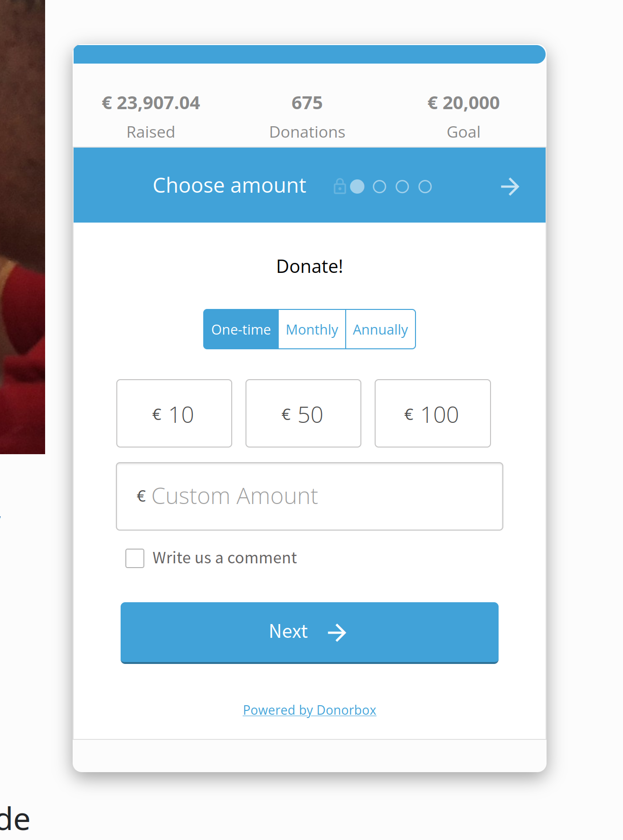623x840 pixels.
Task: Click the second step indicator dot
Action: (379, 187)
